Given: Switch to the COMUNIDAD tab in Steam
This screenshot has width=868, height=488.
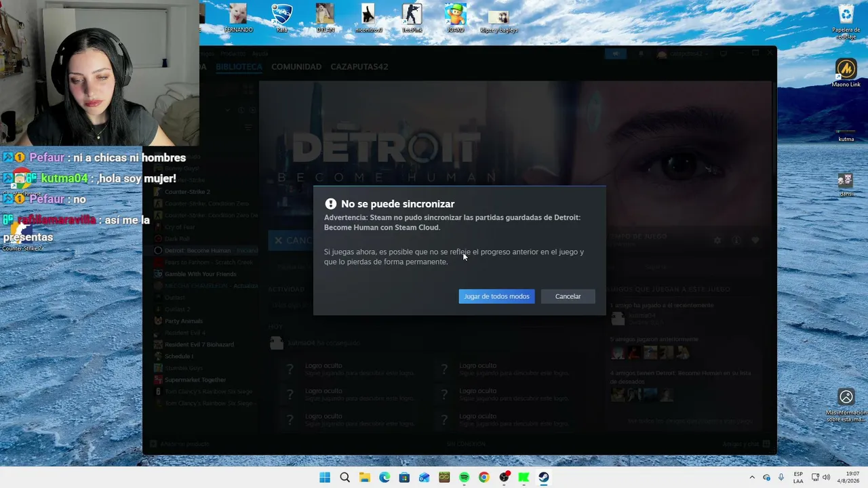Looking at the screenshot, I should 296,67.
